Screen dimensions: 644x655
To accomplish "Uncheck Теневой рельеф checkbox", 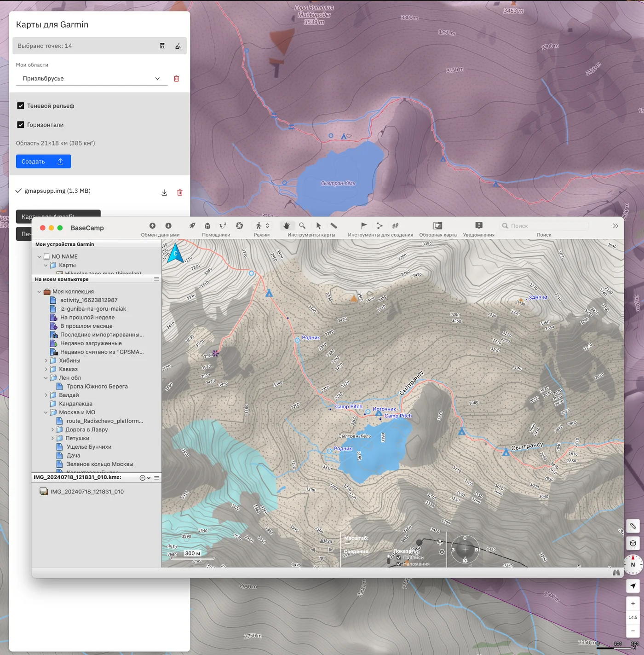I will (x=21, y=106).
